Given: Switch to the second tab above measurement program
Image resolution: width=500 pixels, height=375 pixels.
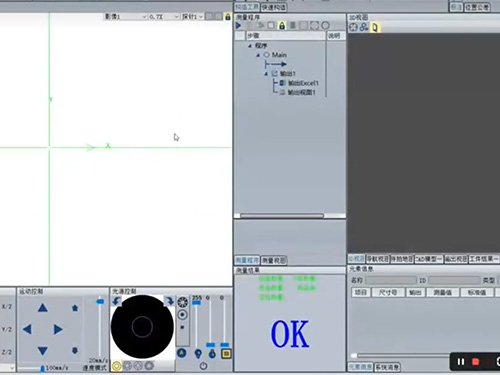Looking at the screenshot, I should (273, 7).
